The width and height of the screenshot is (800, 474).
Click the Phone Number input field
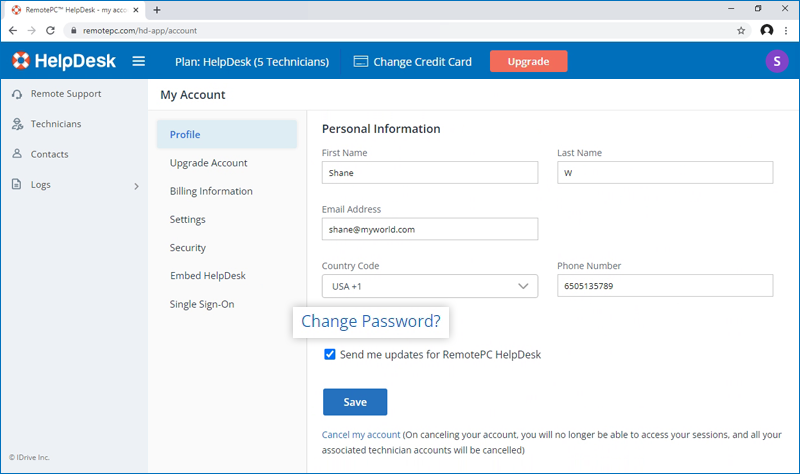coord(665,286)
